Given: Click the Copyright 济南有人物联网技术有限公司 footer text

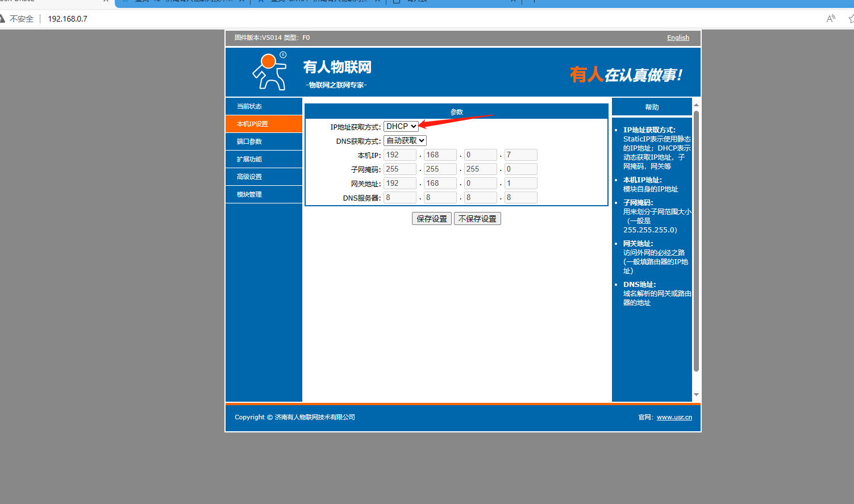Looking at the screenshot, I should [295, 417].
